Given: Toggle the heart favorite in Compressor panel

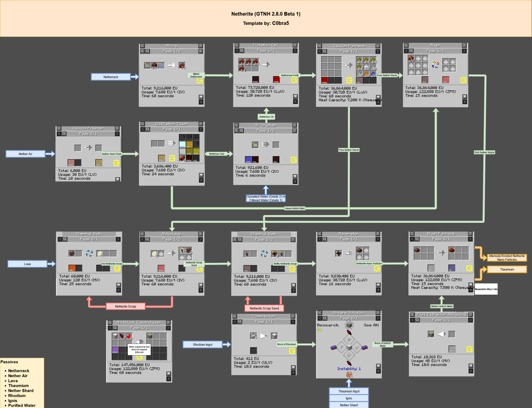Looking at the screenshot, I should point(294,368).
